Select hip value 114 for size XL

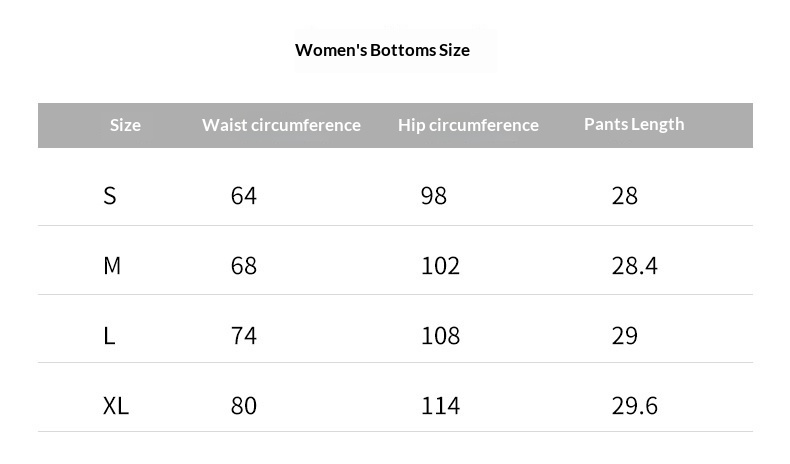pos(440,405)
